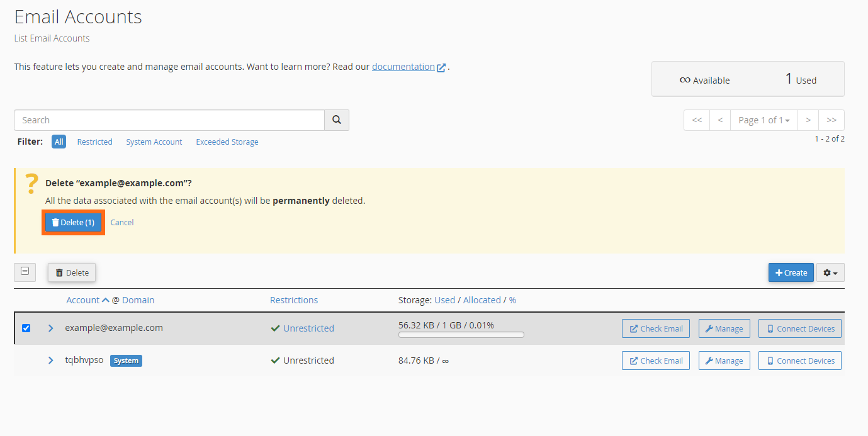Click the green checkmark beside Unrestricted for example@example.com
Screen dimensions: 868x436
pos(275,328)
